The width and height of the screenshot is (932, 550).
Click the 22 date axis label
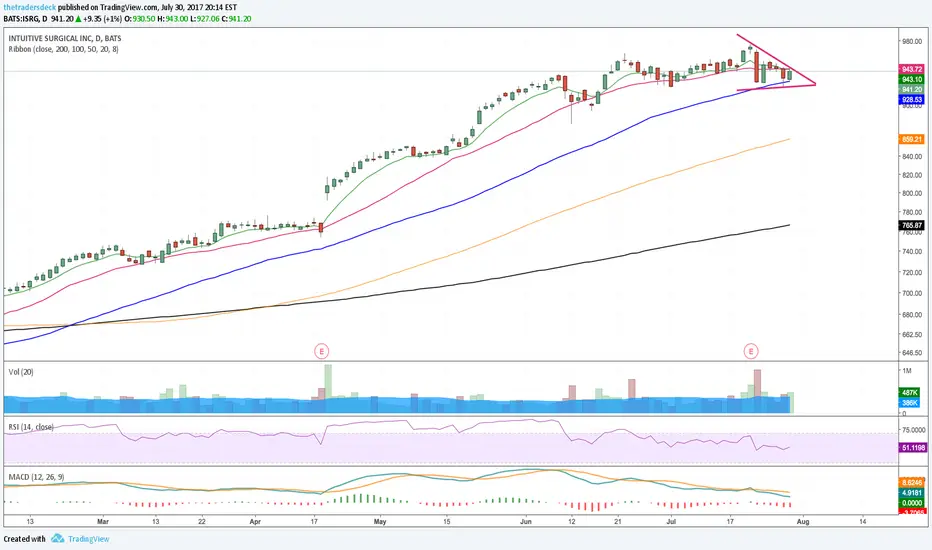pyautogui.click(x=201, y=521)
